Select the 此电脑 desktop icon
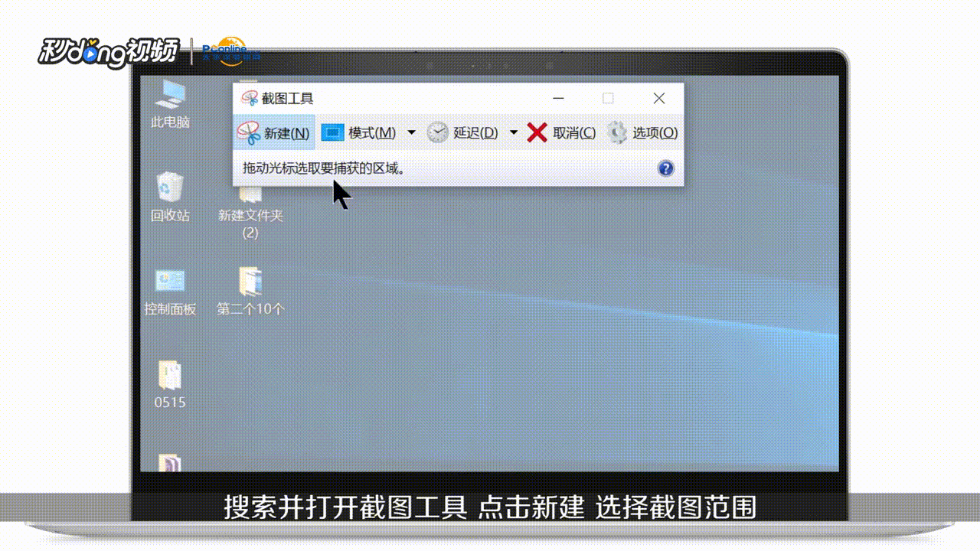The width and height of the screenshot is (980, 551). point(170,103)
